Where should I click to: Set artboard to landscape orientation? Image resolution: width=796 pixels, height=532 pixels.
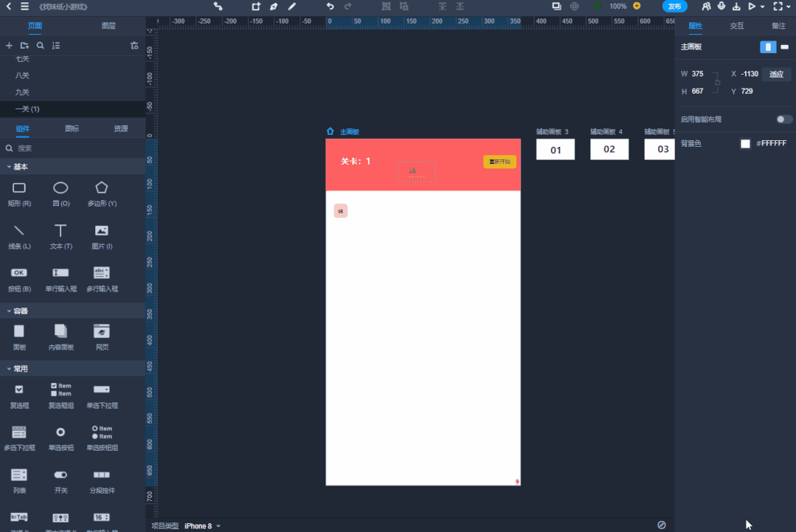click(785, 46)
